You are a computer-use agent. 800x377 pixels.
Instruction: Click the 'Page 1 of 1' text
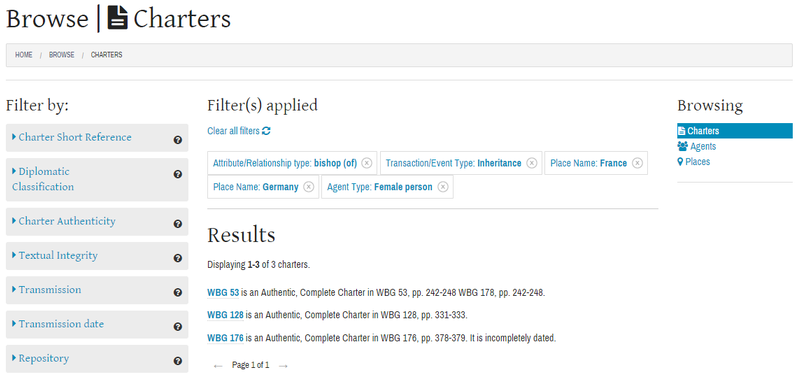pyautogui.click(x=251, y=365)
